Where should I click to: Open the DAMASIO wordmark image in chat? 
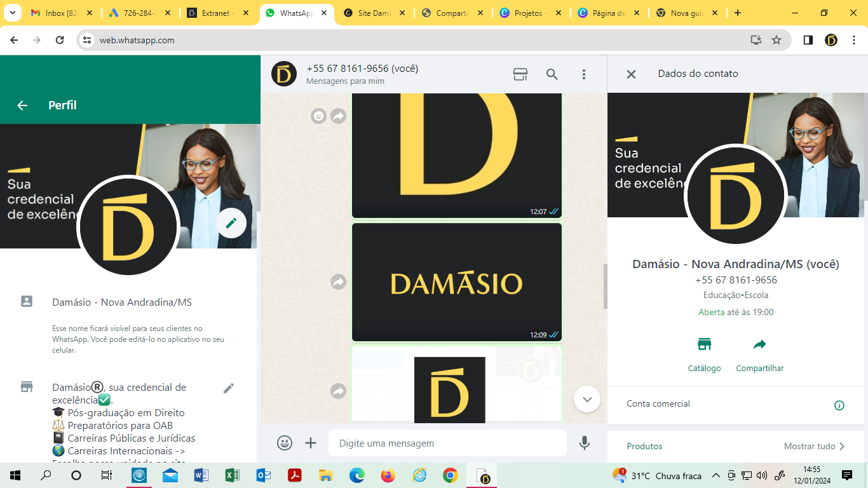pyautogui.click(x=457, y=282)
